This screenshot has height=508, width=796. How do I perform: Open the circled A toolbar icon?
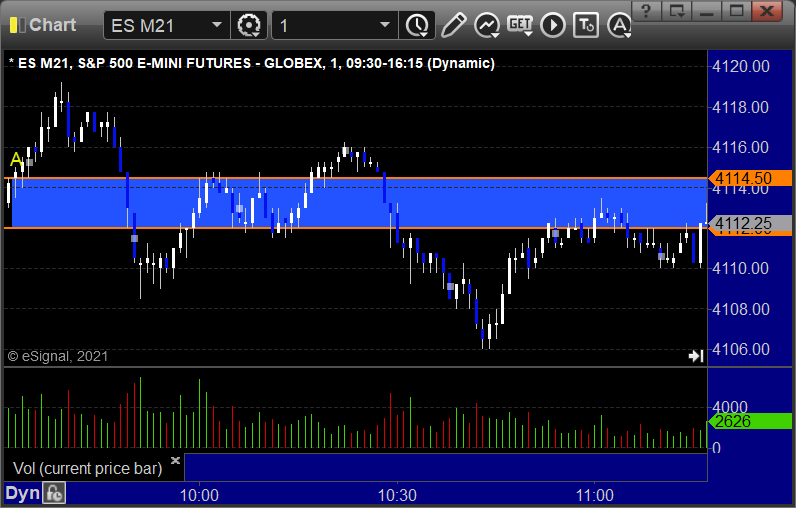coord(619,25)
